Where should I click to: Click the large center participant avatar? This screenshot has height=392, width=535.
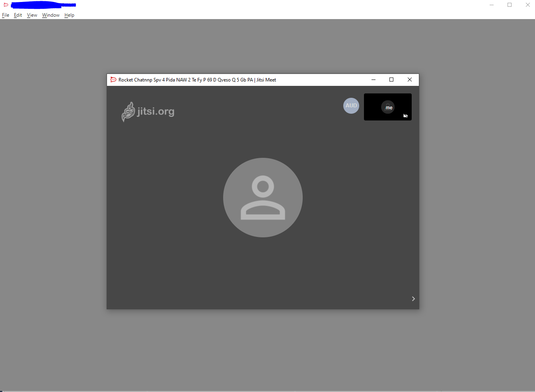(263, 198)
